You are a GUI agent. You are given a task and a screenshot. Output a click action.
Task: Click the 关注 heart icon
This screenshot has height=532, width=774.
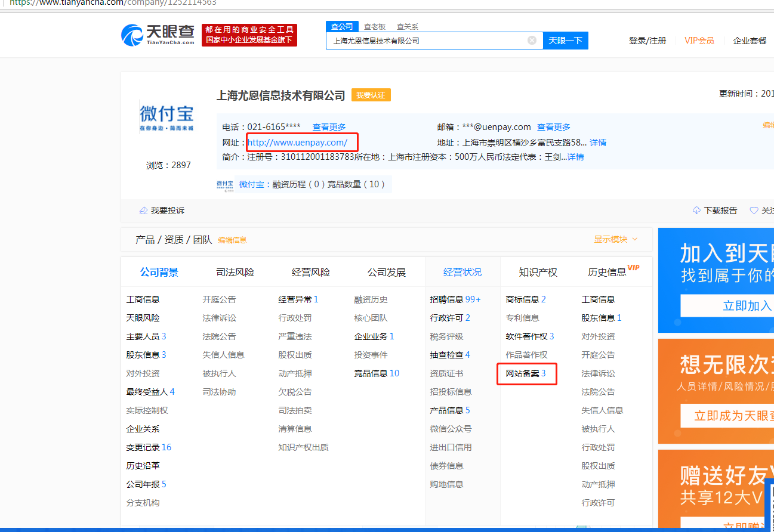(x=754, y=211)
